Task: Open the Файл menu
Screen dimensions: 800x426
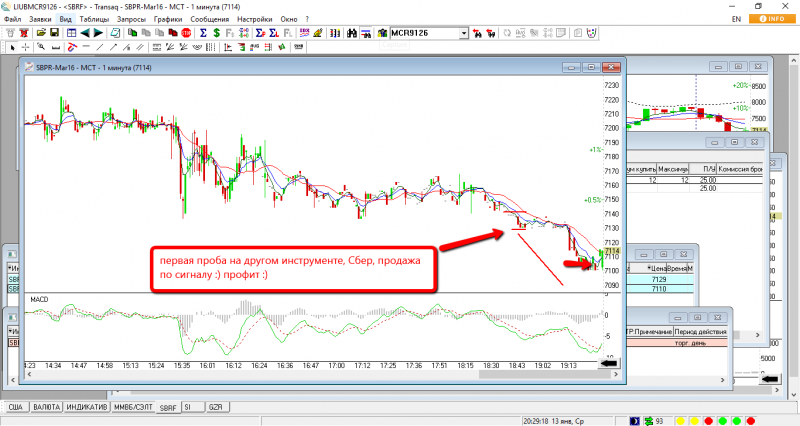Action: pos(13,19)
